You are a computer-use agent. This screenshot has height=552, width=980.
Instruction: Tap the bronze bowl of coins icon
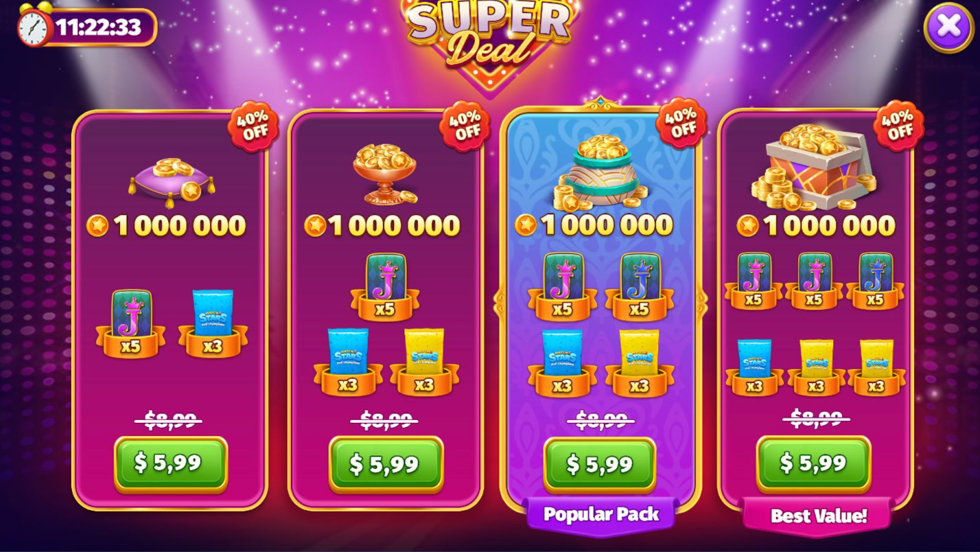tap(385, 174)
